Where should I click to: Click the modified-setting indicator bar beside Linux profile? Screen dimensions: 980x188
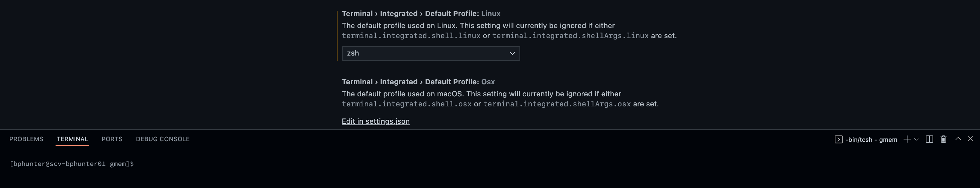click(337, 36)
